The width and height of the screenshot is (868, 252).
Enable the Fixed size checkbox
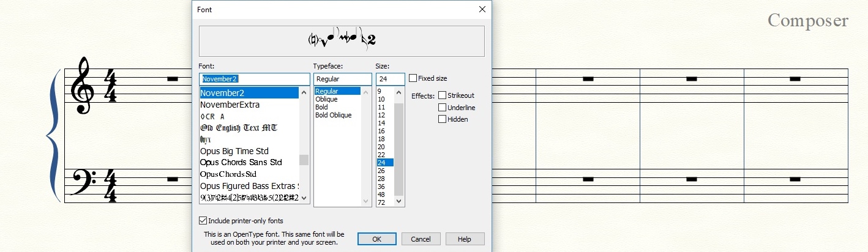(413, 78)
